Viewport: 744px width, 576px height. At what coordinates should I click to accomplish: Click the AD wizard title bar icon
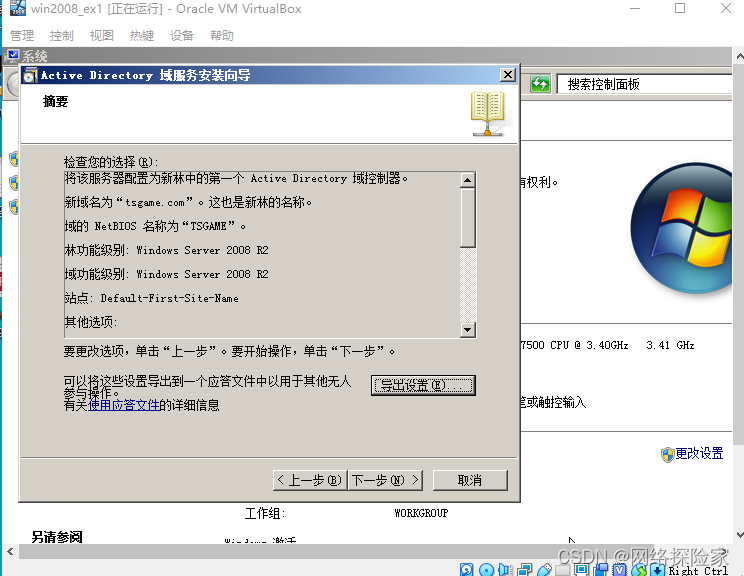click(x=30, y=75)
